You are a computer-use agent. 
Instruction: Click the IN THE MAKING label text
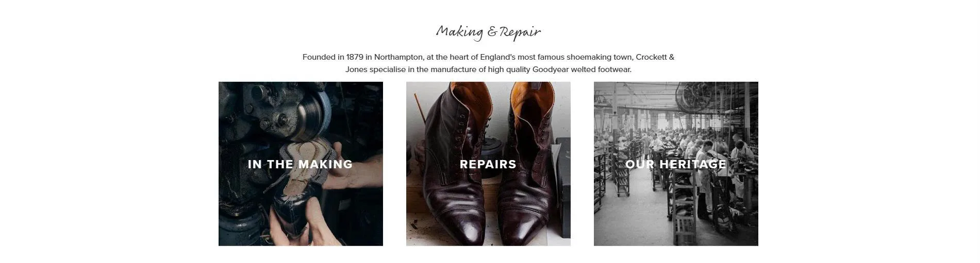(x=301, y=164)
